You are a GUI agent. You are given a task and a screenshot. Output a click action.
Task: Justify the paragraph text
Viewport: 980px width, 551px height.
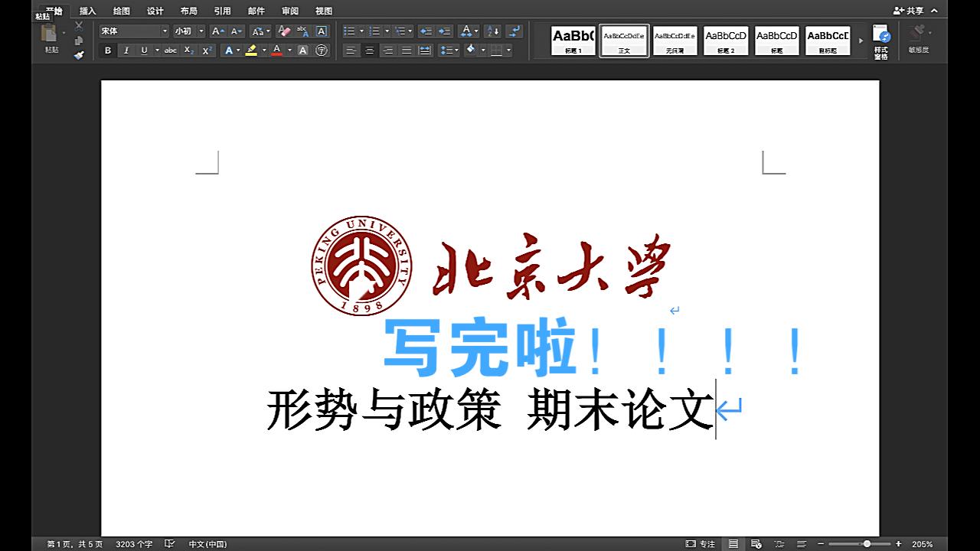point(406,51)
